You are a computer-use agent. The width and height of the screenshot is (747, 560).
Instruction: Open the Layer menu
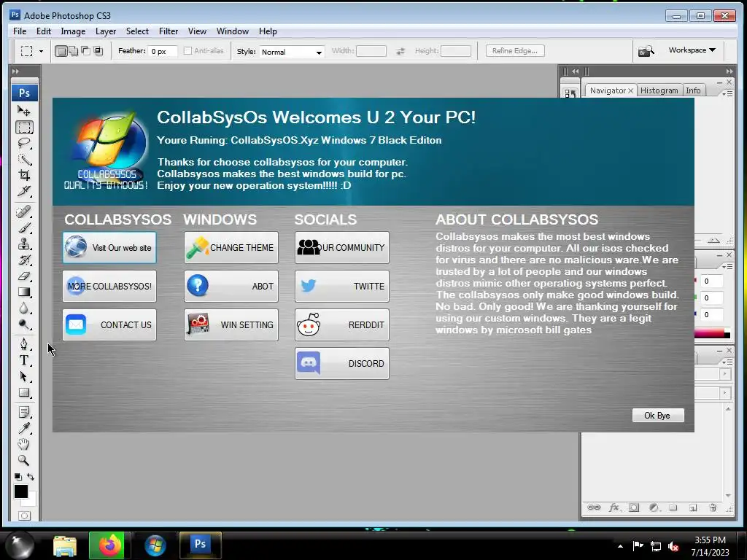coord(106,31)
